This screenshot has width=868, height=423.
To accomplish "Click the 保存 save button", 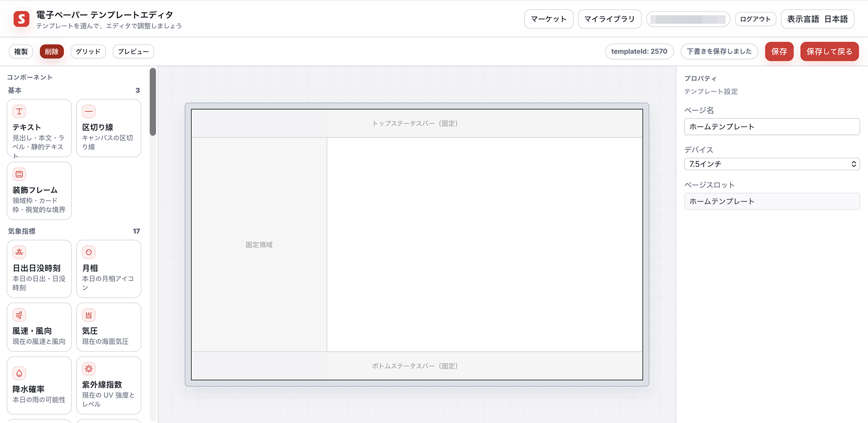I will (779, 52).
